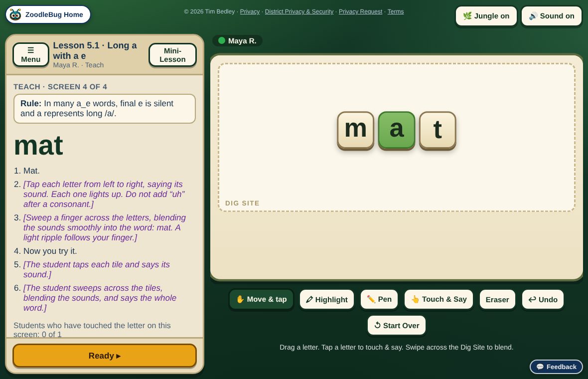Tap the green letter tile a
Screen dimensions: 588x379
(x=397, y=130)
